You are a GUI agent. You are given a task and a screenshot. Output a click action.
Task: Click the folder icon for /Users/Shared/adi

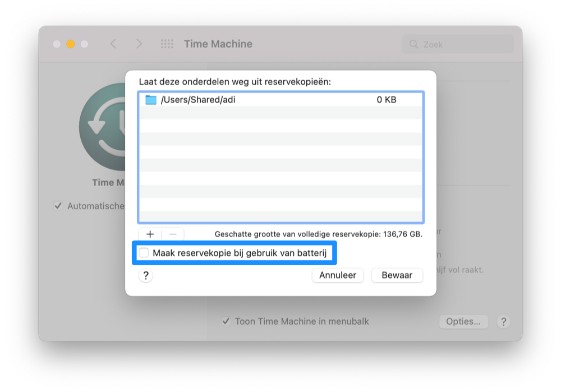151,100
